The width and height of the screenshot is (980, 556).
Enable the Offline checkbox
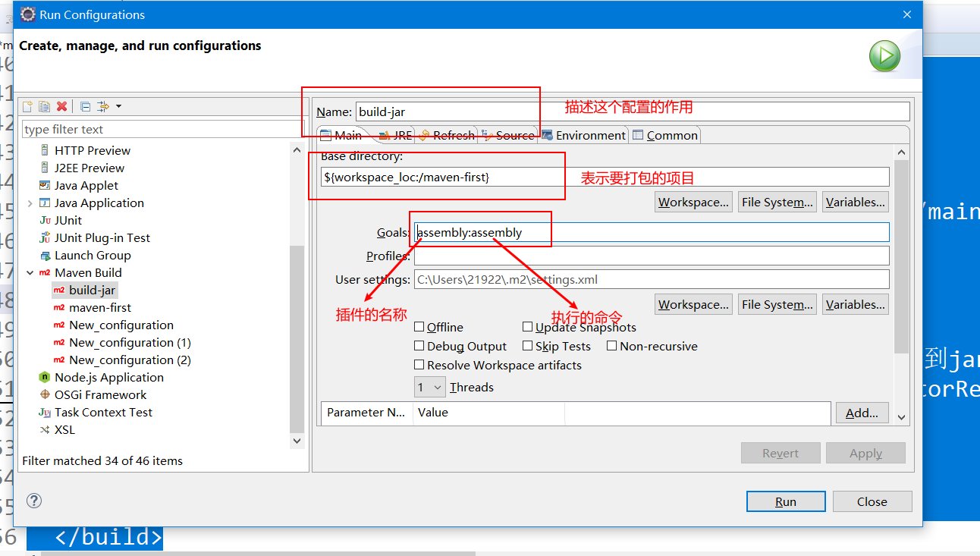[419, 327]
